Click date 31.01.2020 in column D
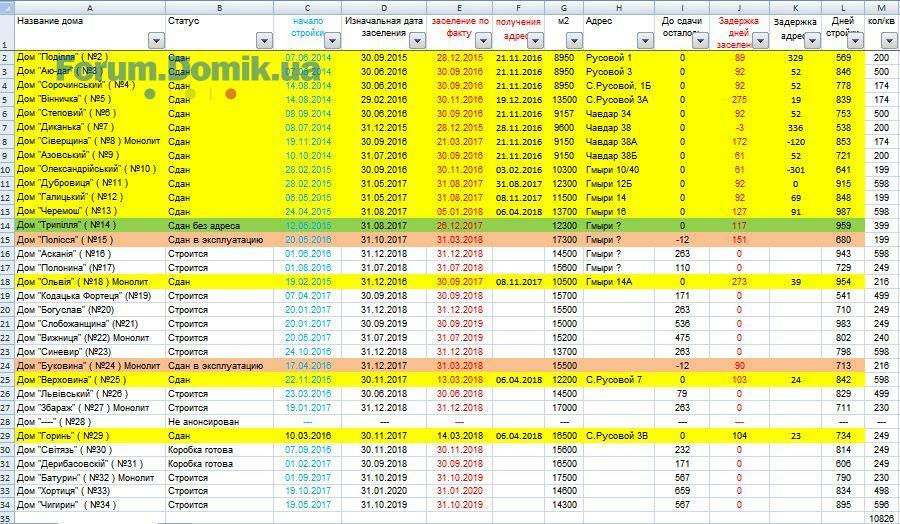 tap(384, 491)
